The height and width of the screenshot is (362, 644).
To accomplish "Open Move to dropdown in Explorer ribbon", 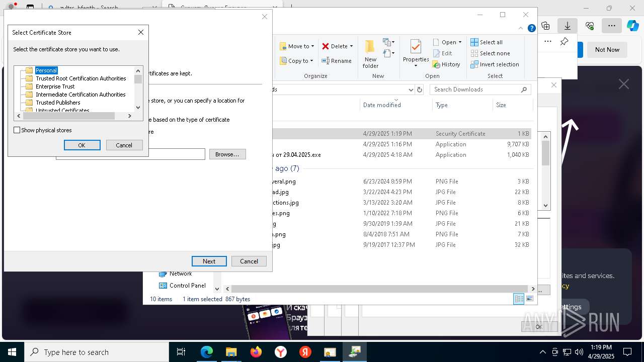I will (x=297, y=46).
